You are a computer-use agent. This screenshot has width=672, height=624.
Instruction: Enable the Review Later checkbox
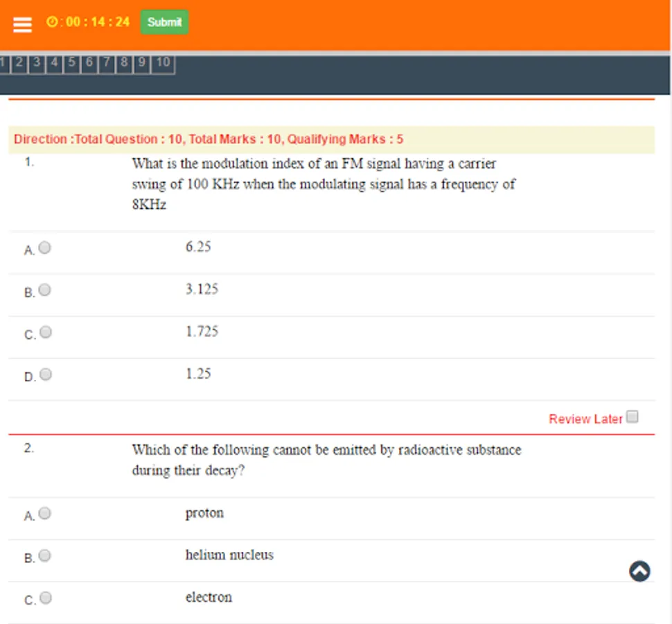pos(632,415)
